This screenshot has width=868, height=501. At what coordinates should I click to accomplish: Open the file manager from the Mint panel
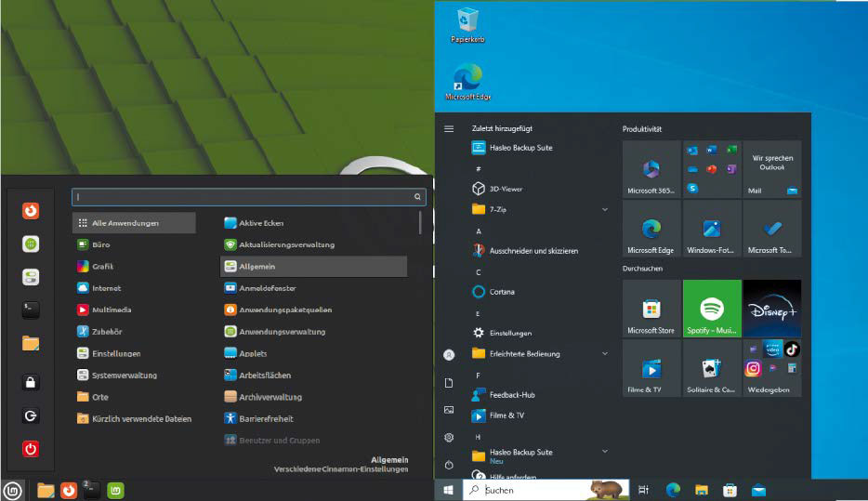point(46,491)
